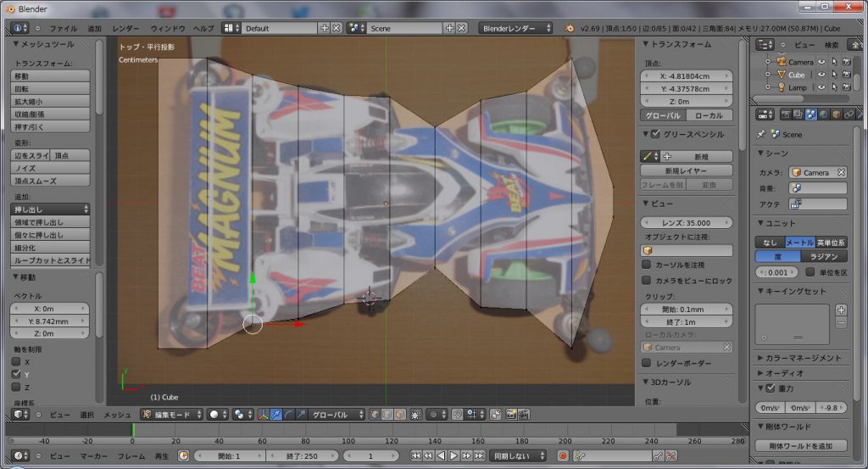
Task: Enable レンダーボーダー checkbox
Action: 646,363
